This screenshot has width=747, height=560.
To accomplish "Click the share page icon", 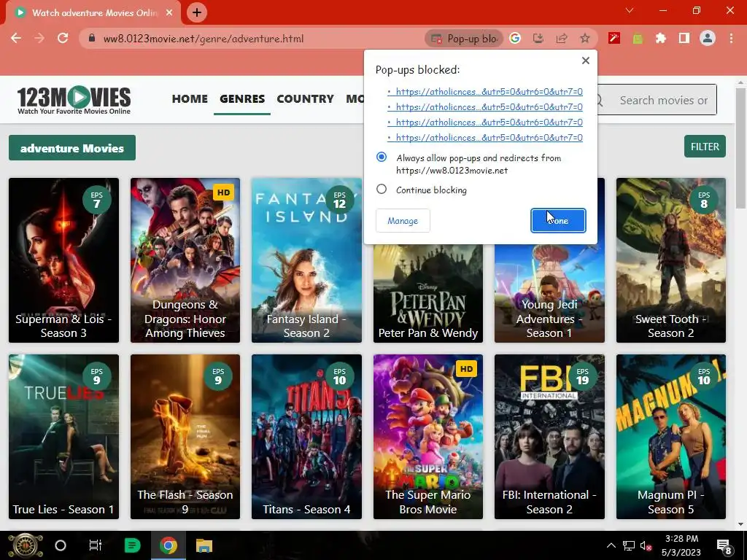I will click(x=562, y=38).
